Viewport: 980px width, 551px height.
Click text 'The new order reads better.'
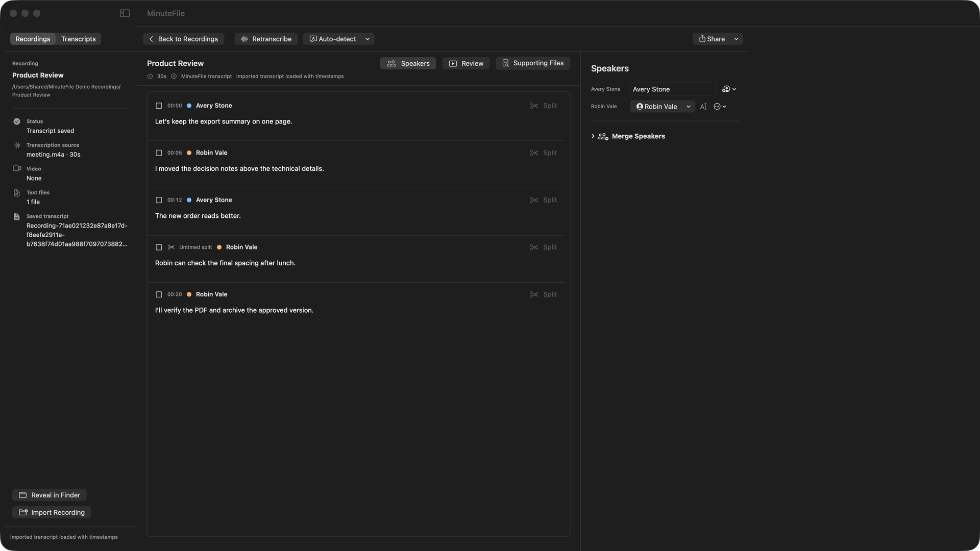click(198, 216)
